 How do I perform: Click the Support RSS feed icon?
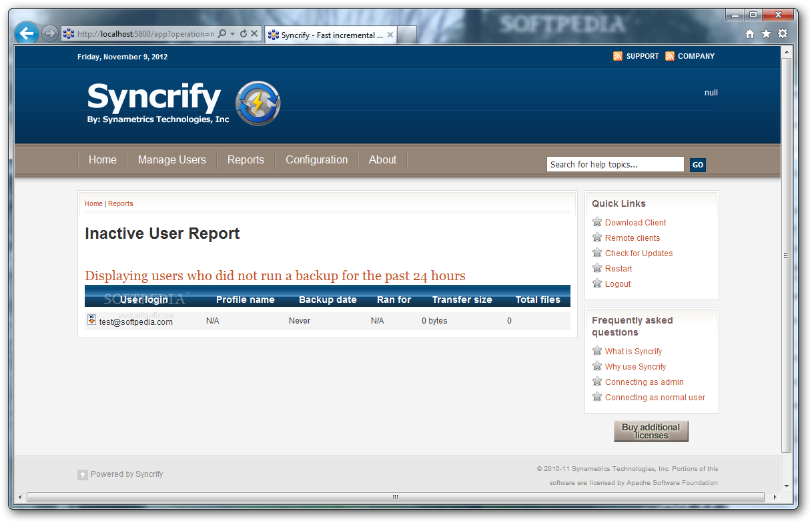click(618, 56)
